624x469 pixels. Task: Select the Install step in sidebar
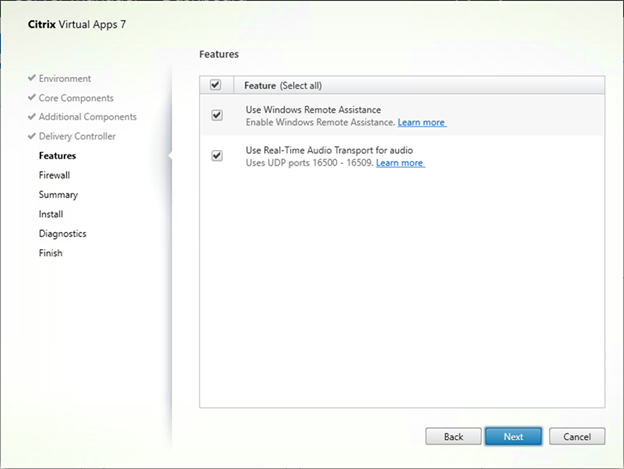pos(50,214)
